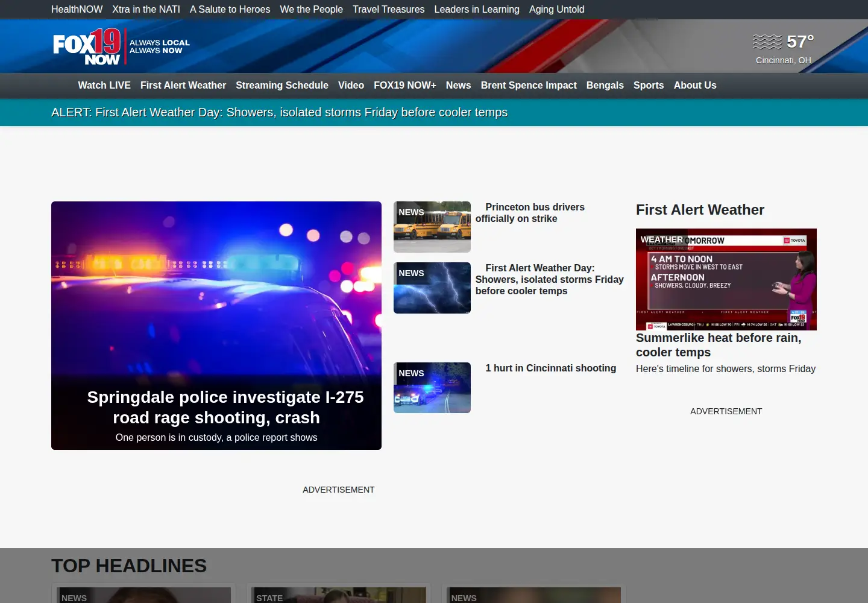This screenshot has width=868, height=603.
Task: Click the First Alert Weather Day alert banner
Action: [x=279, y=112]
